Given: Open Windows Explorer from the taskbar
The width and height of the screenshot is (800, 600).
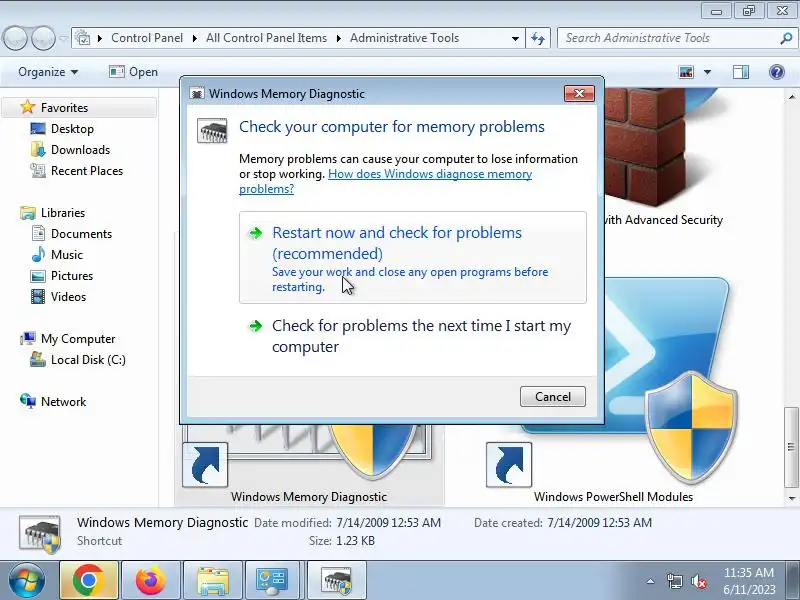Looking at the screenshot, I should coord(213,580).
